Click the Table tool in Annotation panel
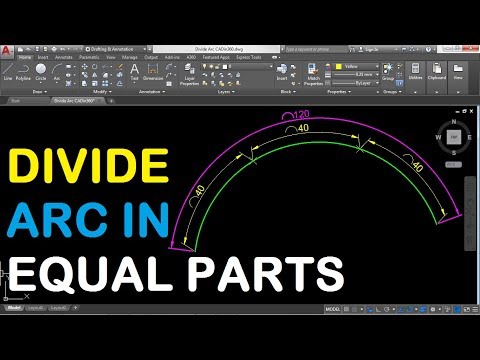Screen dimensions: 480x360 [x=169, y=84]
